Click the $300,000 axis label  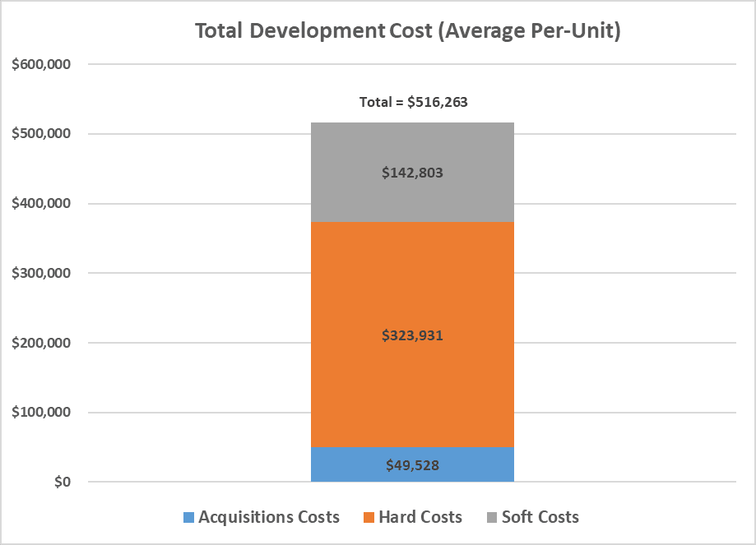pyautogui.click(x=41, y=273)
